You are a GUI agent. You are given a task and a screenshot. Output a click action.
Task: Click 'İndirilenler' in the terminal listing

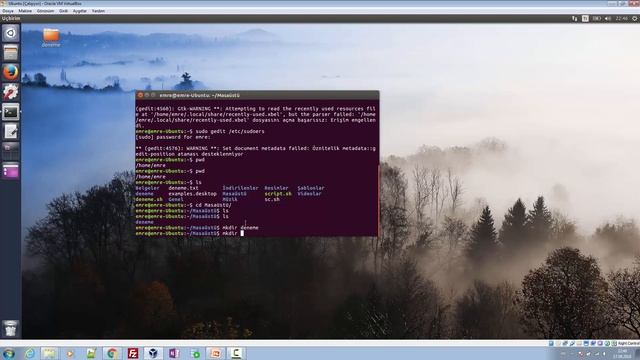(x=240, y=188)
